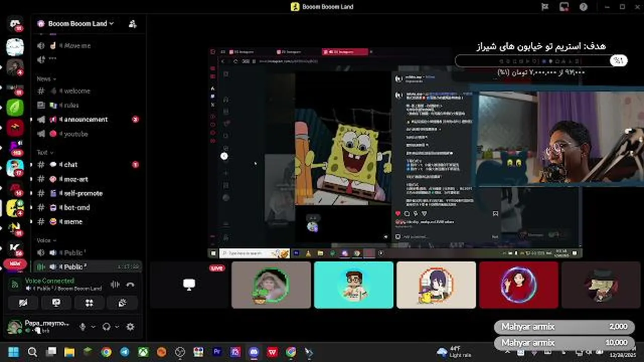Select the green-ringed avatar participant tile

[271, 285]
